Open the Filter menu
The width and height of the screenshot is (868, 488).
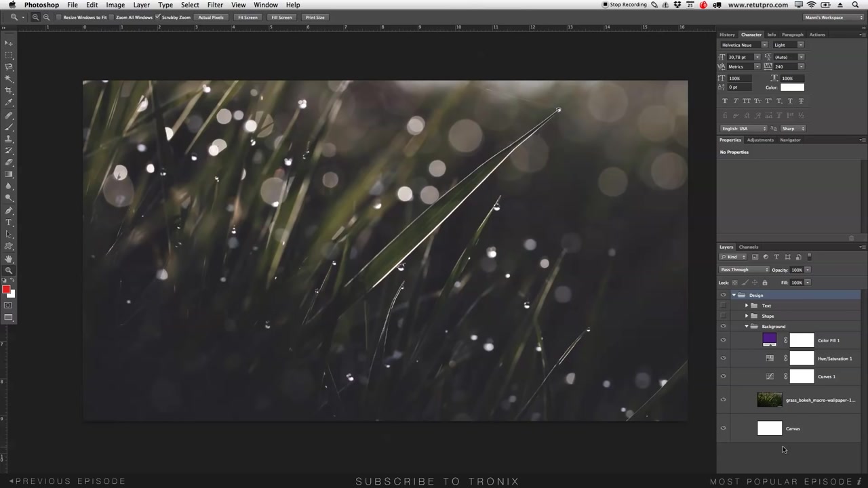[x=214, y=5]
